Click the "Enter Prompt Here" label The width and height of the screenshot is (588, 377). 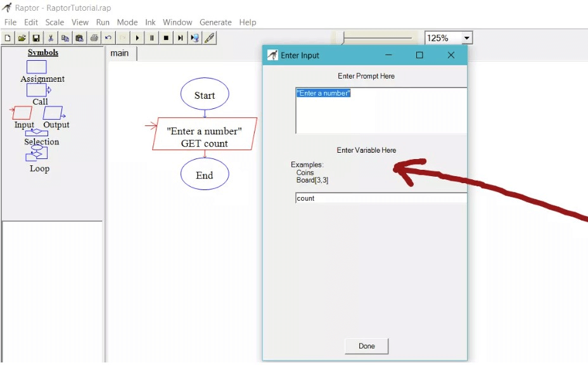coord(366,76)
